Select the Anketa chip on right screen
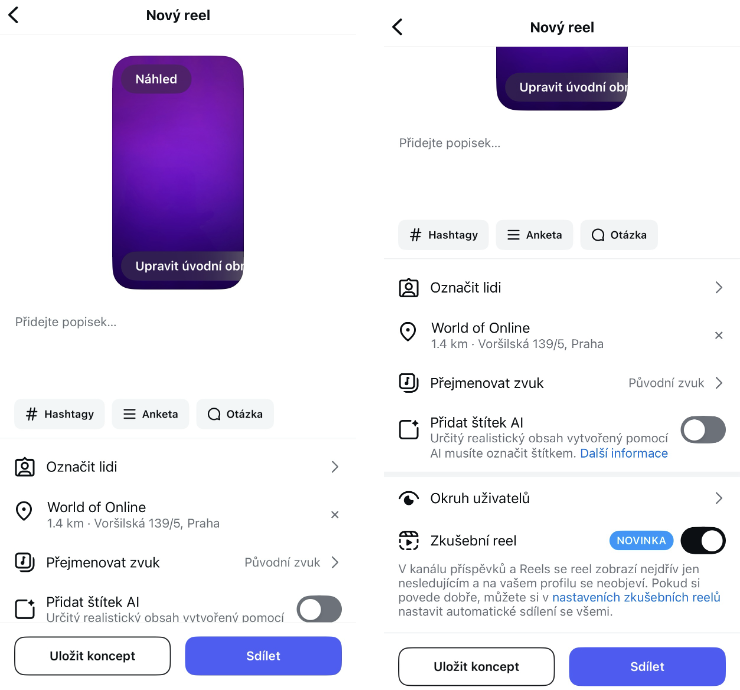 [534, 235]
